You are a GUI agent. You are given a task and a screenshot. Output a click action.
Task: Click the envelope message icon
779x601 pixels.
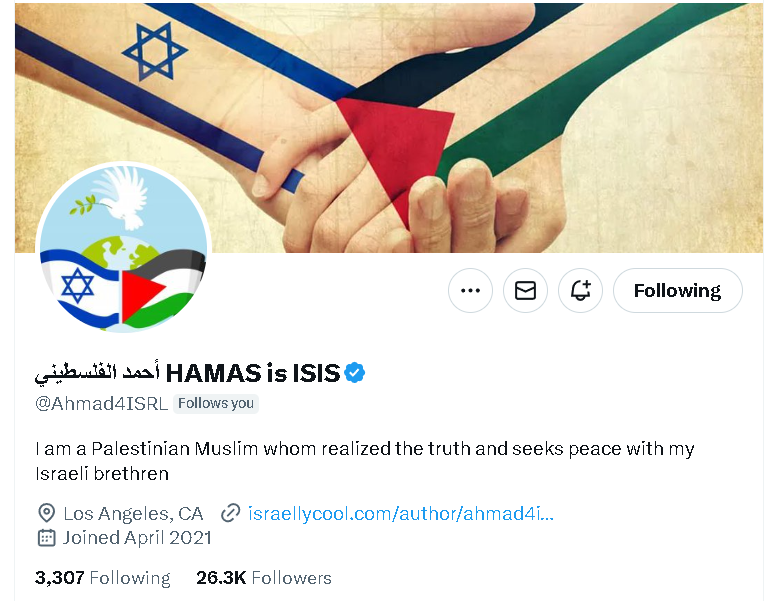[x=525, y=291]
